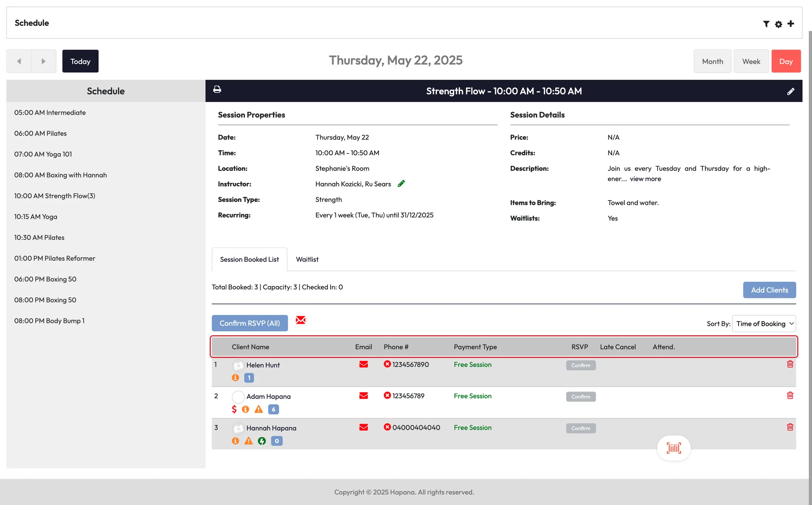Go to next day arrow
812x505 pixels.
point(44,61)
